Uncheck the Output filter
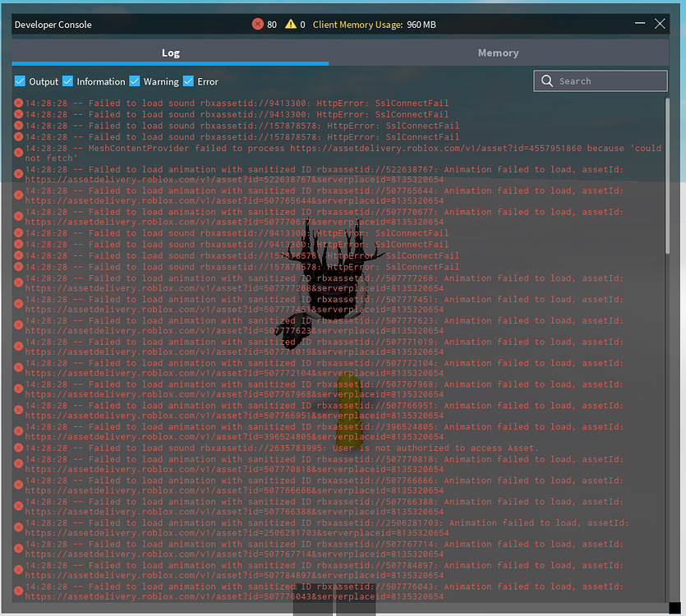This screenshot has height=616, width=686. pos(20,81)
